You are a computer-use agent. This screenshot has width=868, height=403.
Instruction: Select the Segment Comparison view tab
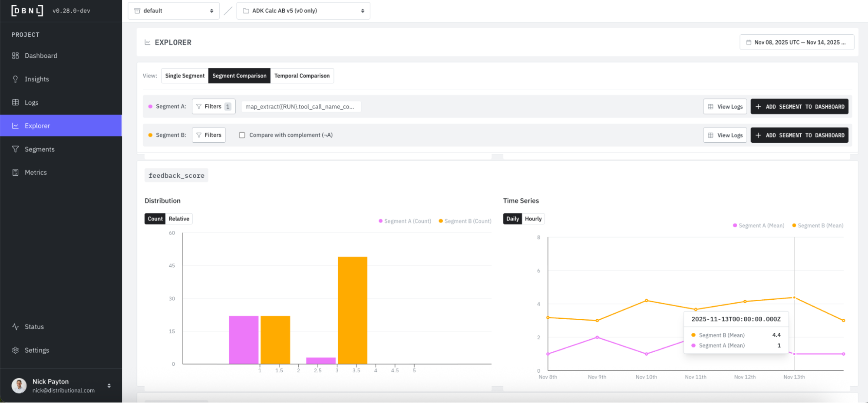coord(239,75)
